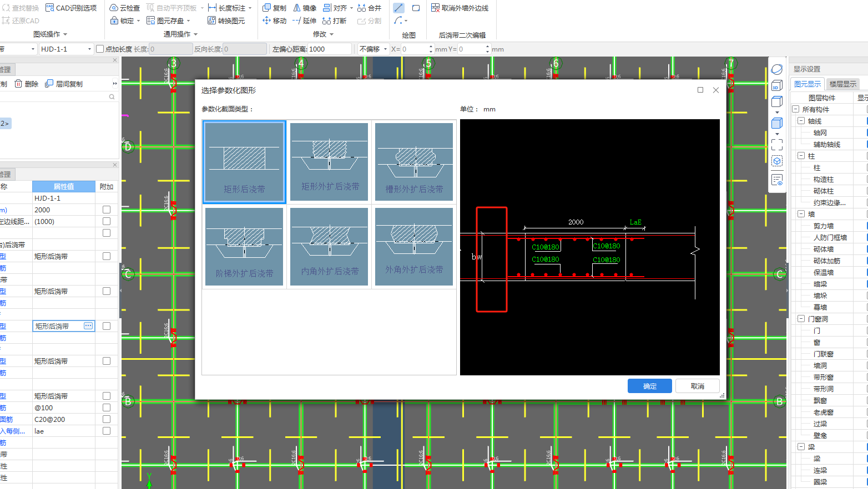
Task: Click the dashed-frame zoom extents icon
Action: pyautogui.click(x=777, y=145)
